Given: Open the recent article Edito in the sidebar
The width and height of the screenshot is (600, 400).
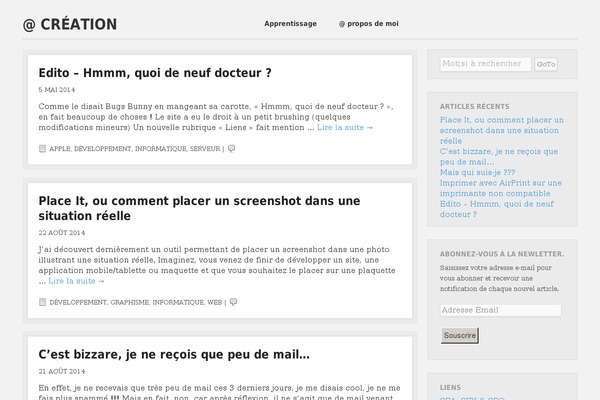Looking at the screenshot, I should click(497, 209).
